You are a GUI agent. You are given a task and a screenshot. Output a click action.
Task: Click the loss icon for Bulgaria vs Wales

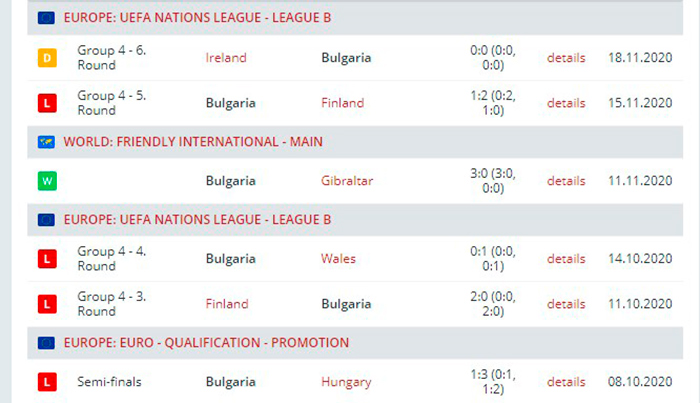coord(46,259)
